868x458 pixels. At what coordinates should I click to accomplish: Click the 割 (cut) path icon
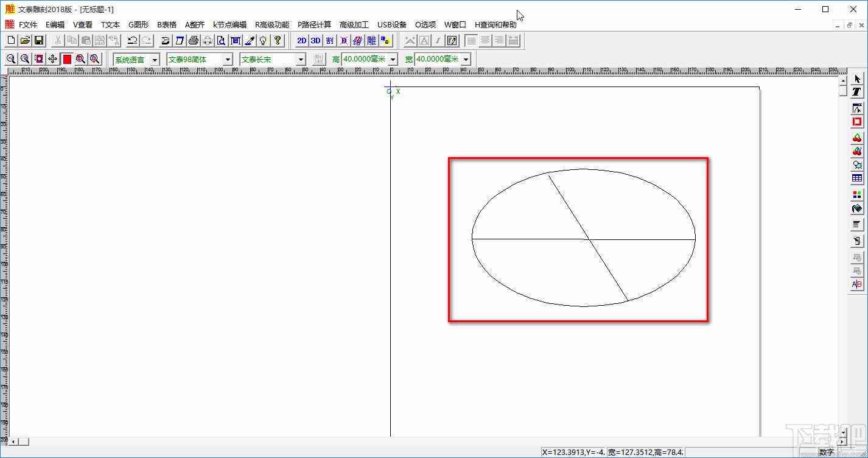(x=329, y=41)
